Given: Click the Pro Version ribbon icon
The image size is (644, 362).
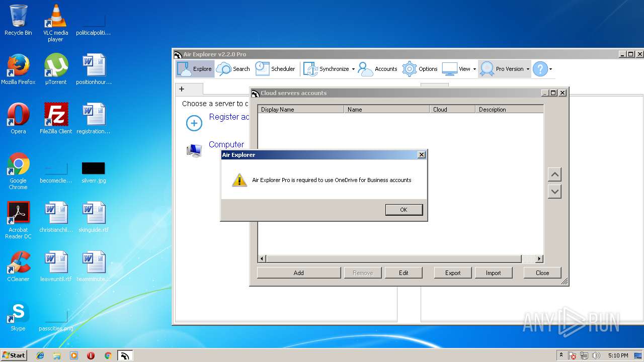Looking at the screenshot, I should pos(487,69).
